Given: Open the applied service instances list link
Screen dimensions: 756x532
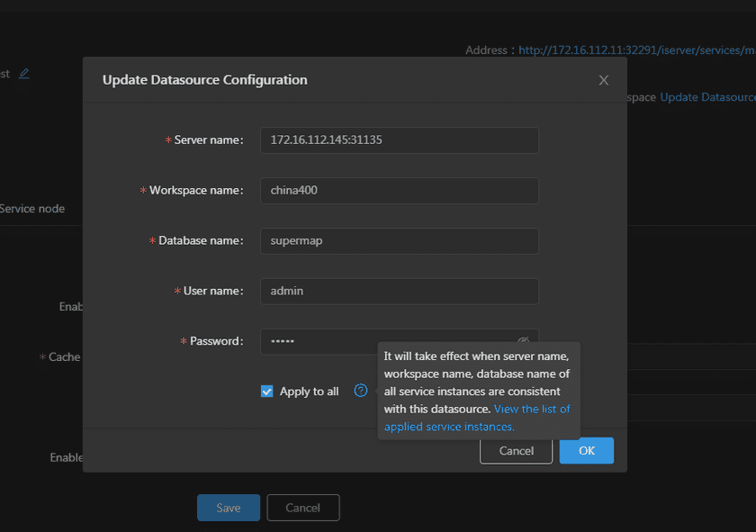Looking at the screenshot, I should 477,418.
